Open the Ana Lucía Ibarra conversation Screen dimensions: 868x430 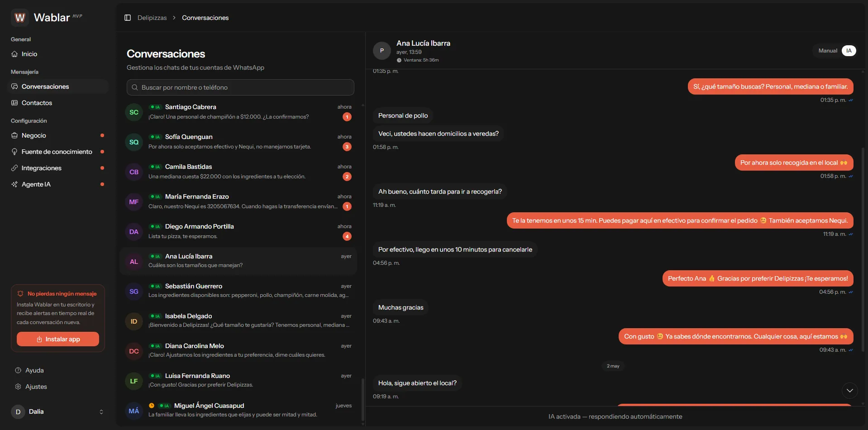coord(238,261)
